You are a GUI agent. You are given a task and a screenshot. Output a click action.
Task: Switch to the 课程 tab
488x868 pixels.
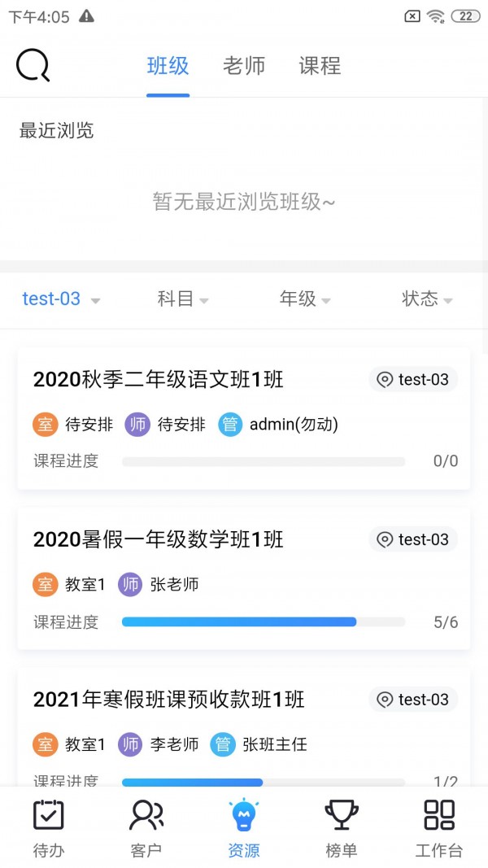319,66
